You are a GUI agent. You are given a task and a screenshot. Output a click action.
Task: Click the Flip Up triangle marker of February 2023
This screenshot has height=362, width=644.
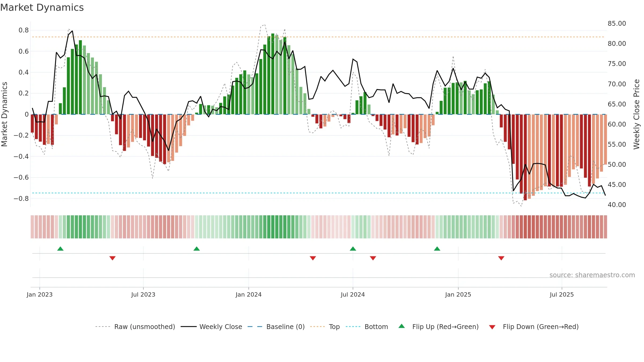[x=60, y=249]
